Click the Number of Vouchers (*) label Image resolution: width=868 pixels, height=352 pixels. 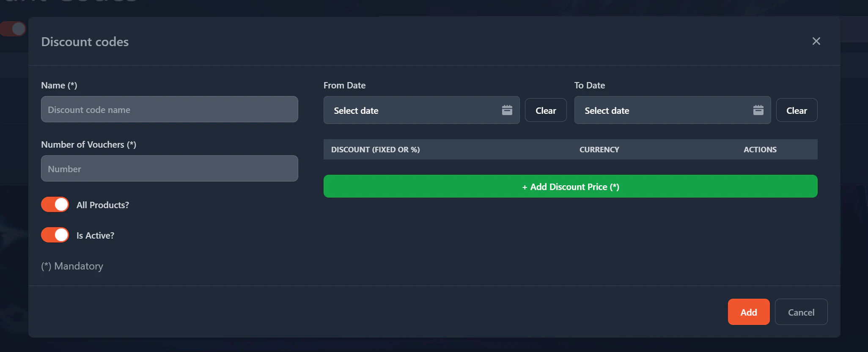(x=89, y=144)
